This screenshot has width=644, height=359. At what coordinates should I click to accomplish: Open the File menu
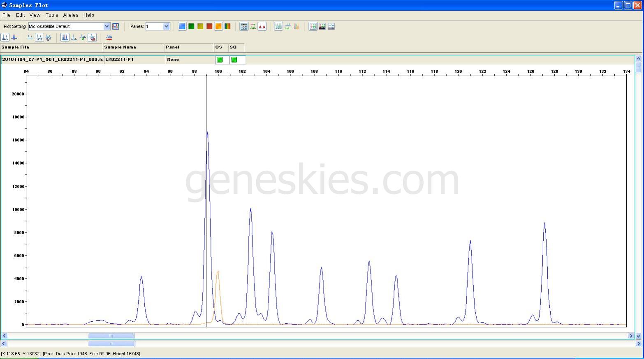coord(7,15)
